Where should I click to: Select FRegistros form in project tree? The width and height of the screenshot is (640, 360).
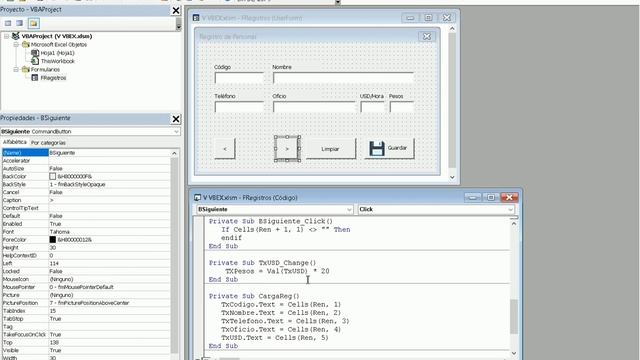pyautogui.click(x=53, y=78)
